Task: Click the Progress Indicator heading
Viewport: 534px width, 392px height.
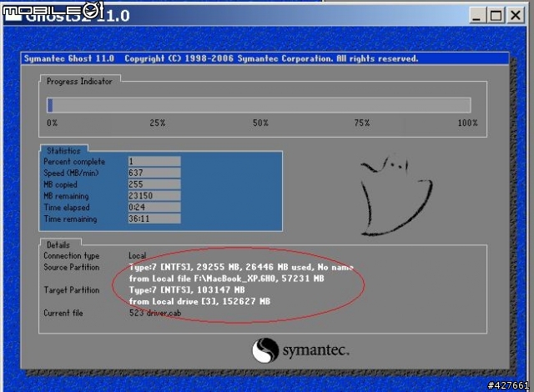Action: (79, 82)
